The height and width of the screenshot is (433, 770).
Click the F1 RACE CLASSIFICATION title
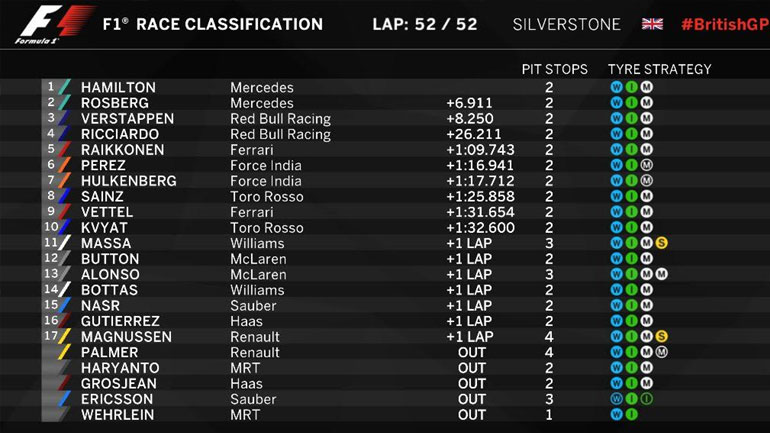click(x=213, y=24)
